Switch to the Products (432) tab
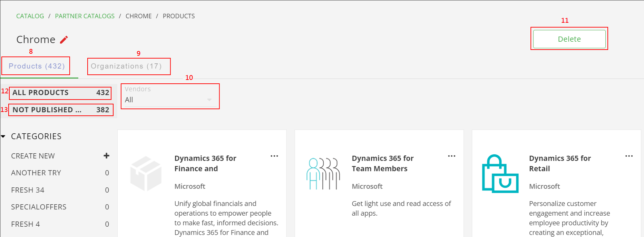Viewport: 644px width, 237px height. point(37,66)
